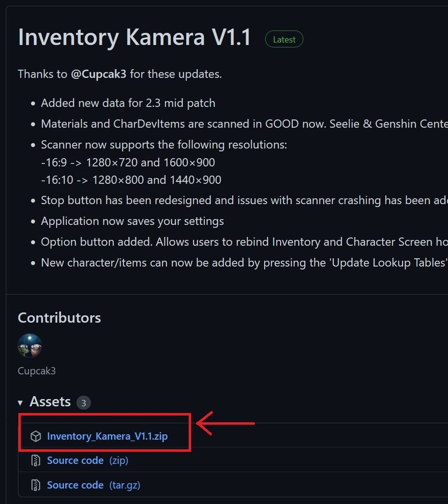The height and width of the screenshot is (504, 448).
Task: Click the file icon beside Source code (tar.gz)
Action: click(35, 485)
